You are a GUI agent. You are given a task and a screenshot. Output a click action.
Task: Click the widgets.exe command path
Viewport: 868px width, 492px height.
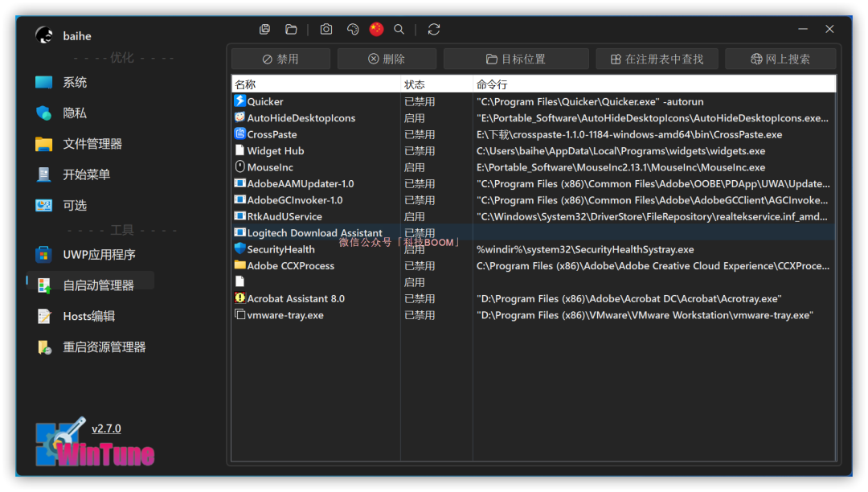(x=620, y=150)
